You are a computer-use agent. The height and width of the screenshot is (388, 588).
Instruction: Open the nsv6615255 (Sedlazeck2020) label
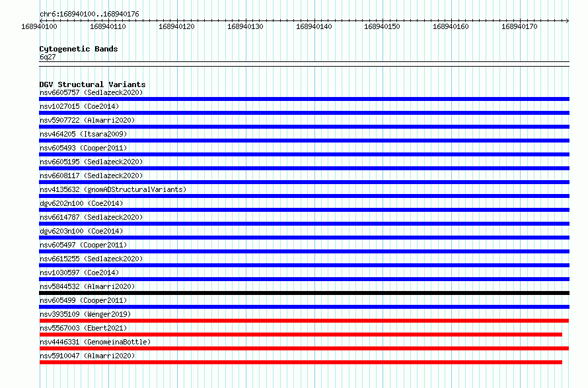coord(91,259)
